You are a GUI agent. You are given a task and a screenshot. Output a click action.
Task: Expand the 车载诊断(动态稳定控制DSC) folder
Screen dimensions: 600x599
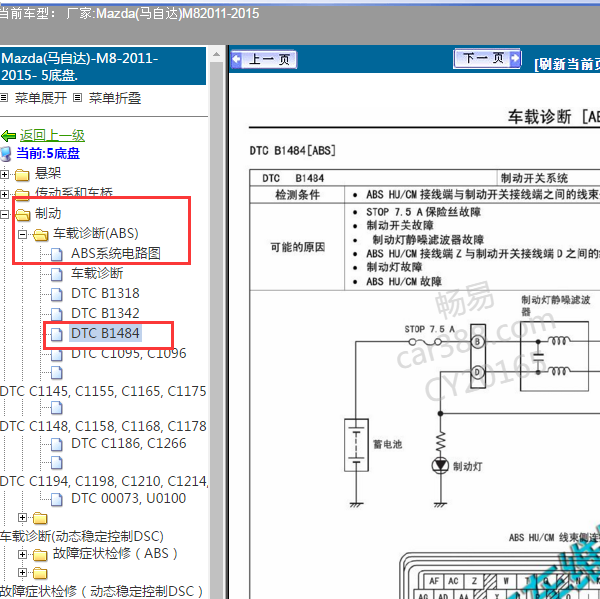23,517
